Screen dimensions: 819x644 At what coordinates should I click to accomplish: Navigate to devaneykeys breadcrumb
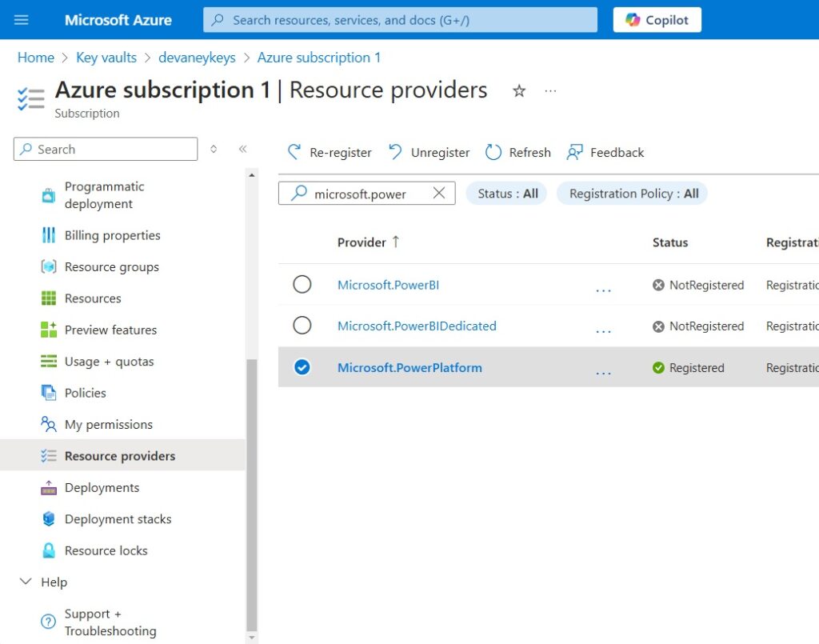(197, 58)
